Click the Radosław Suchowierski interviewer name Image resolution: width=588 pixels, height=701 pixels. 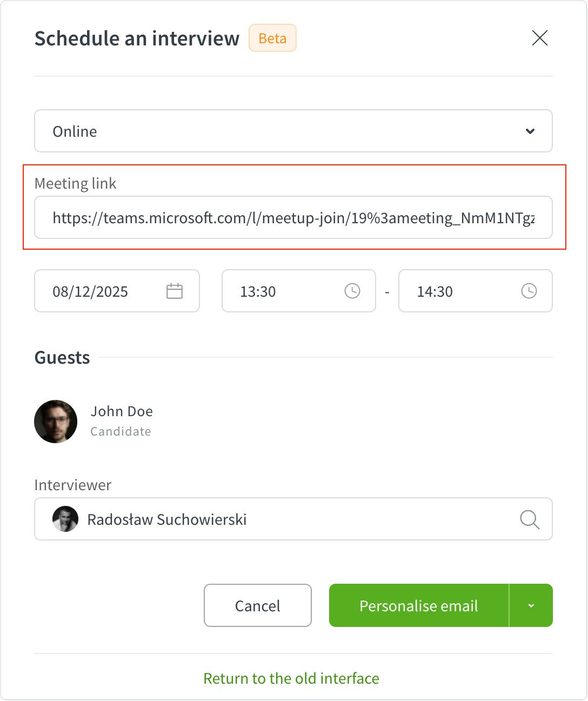pos(167,520)
